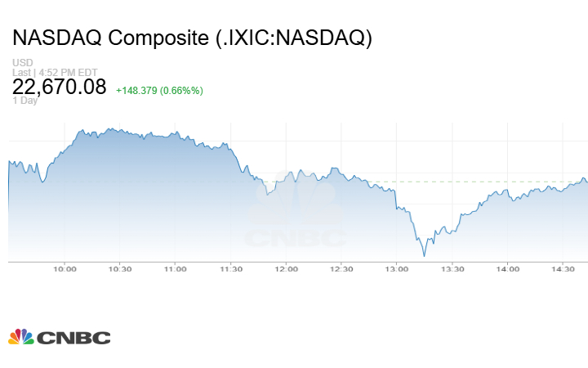588x368 pixels.
Task: Pick the 12:30 tick on the axis
Action: (x=341, y=269)
